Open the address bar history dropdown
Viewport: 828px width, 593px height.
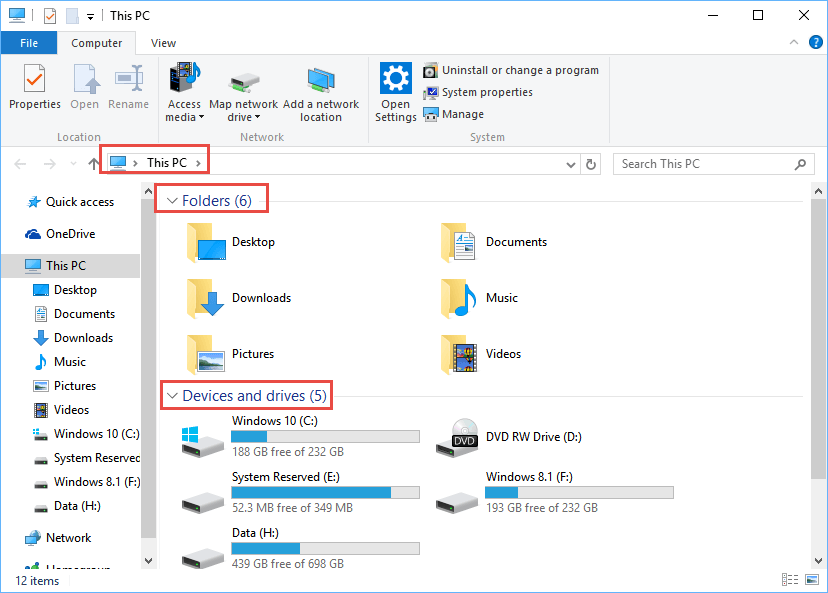(570, 165)
